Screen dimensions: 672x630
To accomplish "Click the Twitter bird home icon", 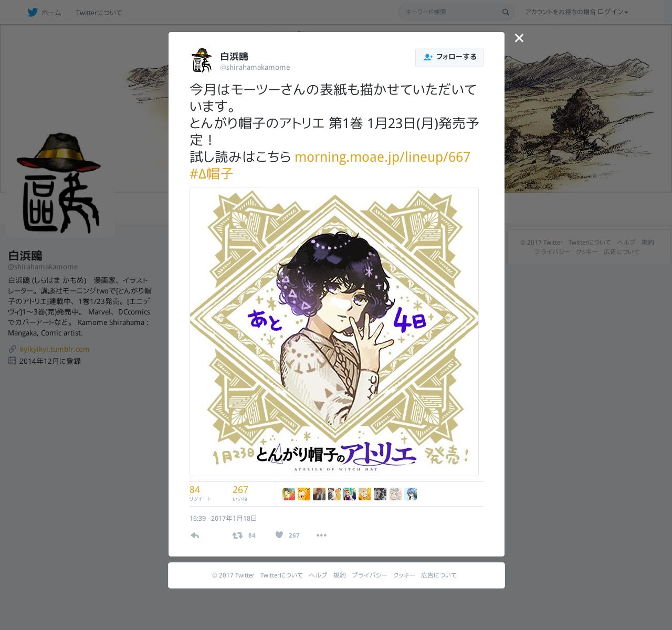I will point(33,12).
